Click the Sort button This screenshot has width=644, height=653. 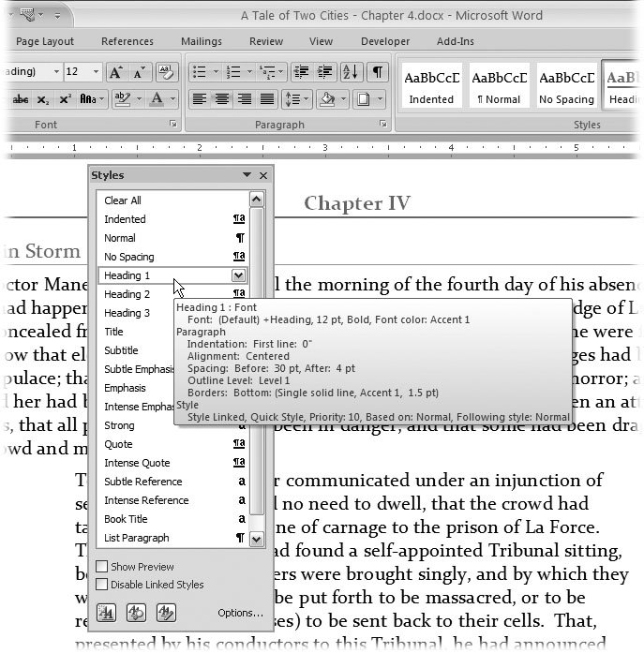pyautogui.click(x=351, y=72)
